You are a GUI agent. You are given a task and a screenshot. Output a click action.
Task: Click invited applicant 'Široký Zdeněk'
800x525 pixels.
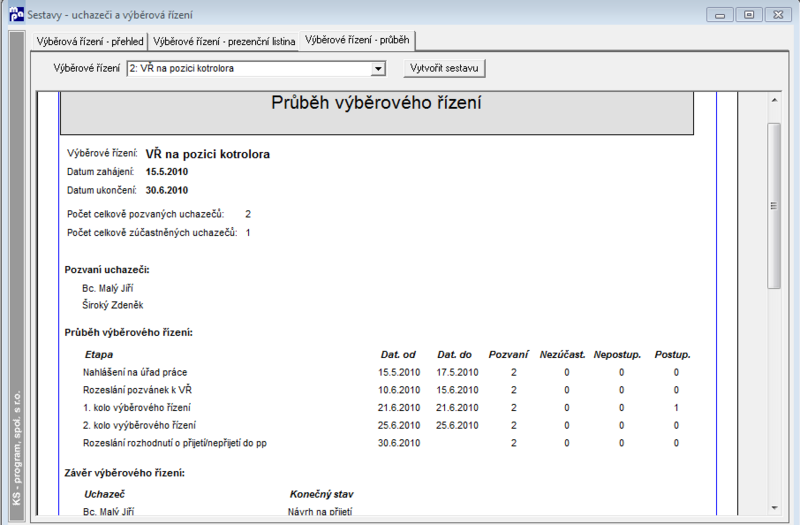[x=113, y=305]
